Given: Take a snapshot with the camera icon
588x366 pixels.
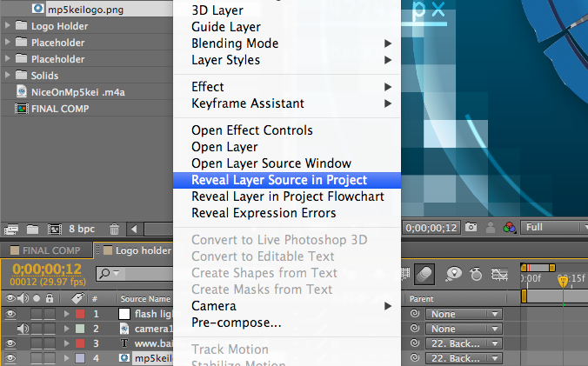Looking at the screenshot, I should coord(471,228).
